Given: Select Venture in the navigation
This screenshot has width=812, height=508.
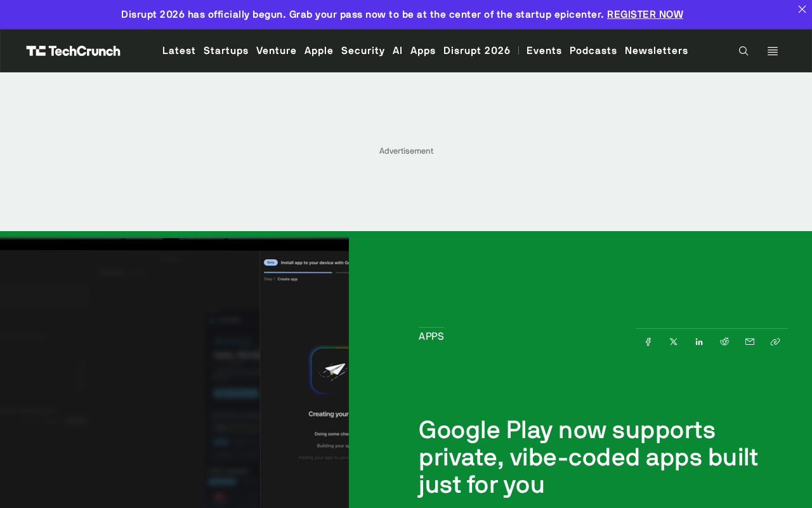Looking at the screenshot, I should point(277,51).
